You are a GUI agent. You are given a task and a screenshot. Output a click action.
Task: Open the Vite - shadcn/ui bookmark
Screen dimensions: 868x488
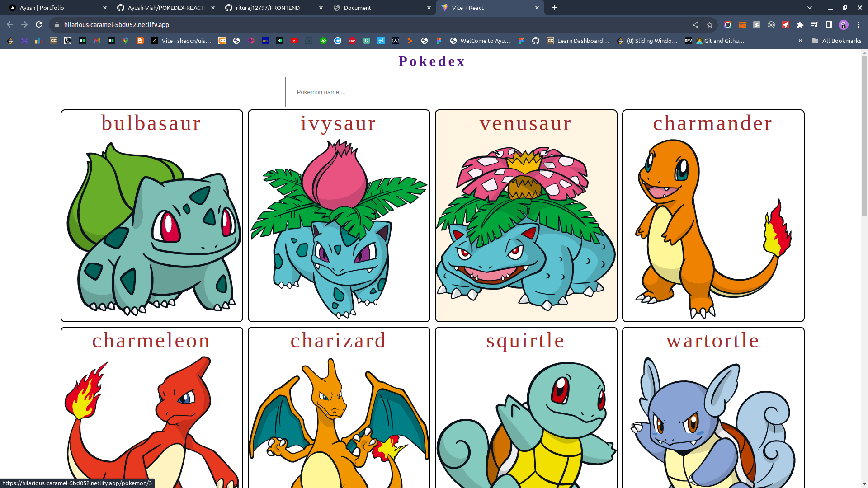(x=181, y=41)
